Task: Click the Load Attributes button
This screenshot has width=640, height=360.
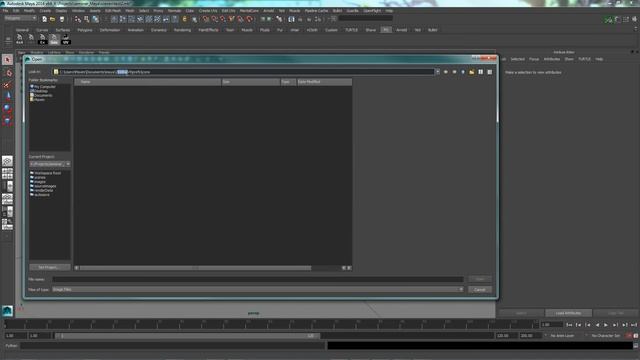Action: [568, 313]
